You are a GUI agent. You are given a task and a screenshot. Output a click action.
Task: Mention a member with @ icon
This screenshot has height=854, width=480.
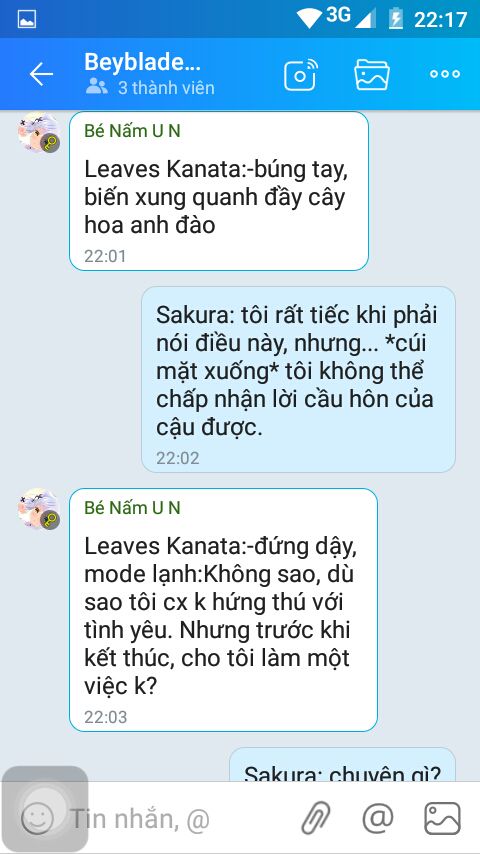pyautogui.click(x=378, y=818)
